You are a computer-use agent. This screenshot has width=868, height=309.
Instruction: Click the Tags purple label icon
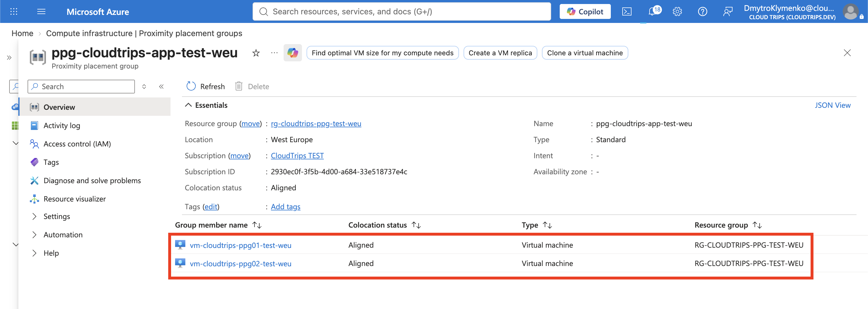34,162
